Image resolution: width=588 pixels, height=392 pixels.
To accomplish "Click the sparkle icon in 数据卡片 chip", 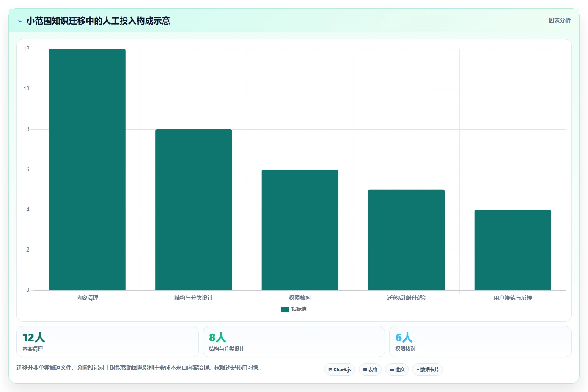I will click(418, 370).
